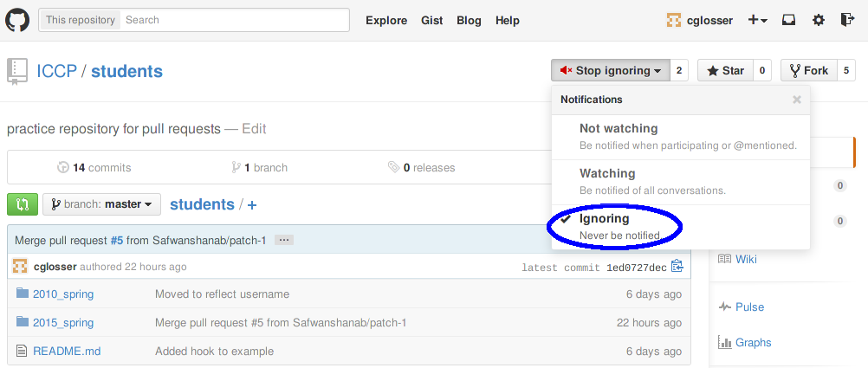Click 'This repository' search scope label
The width and height of the screenshot is (868, 368).
81,20
